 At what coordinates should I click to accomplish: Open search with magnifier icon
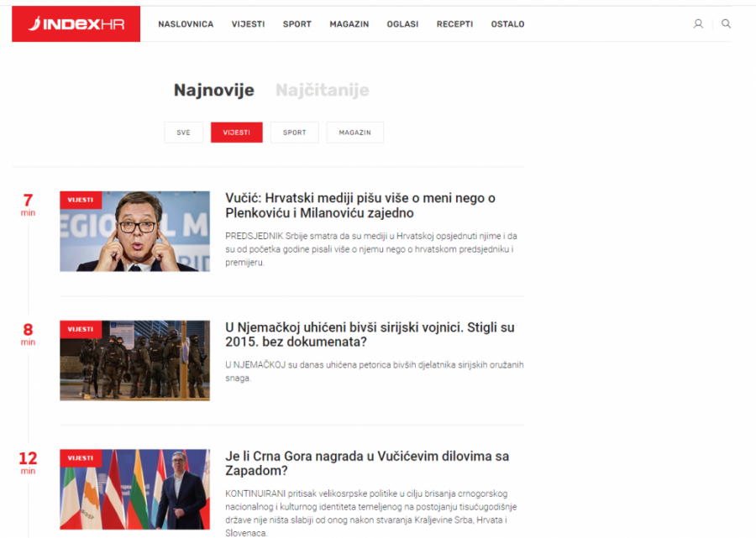[x=726, y=24]
